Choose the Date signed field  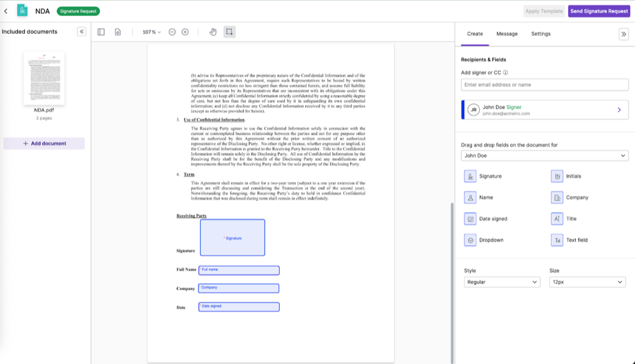pos(471,219)
